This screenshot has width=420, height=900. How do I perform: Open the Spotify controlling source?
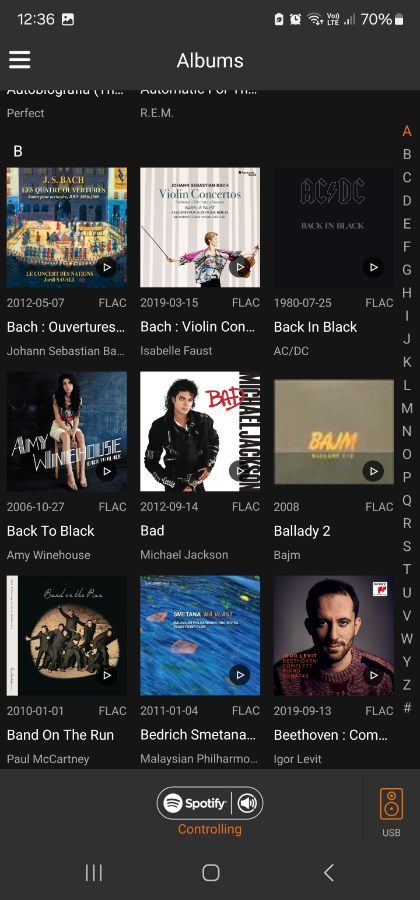tap(195, 803)
